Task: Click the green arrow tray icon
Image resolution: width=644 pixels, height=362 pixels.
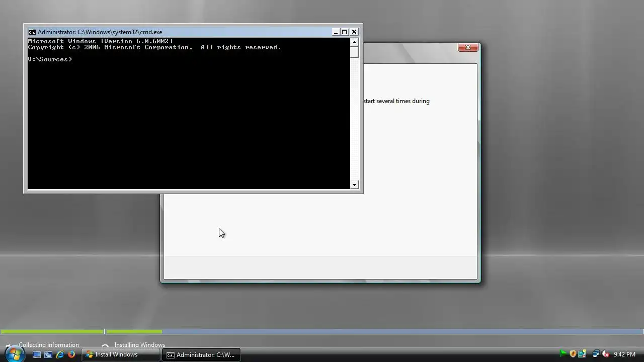Action: tap(563, 354)
